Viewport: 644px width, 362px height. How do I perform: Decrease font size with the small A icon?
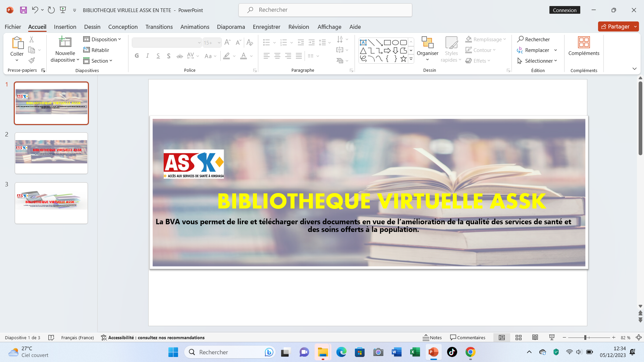(x=238, y=42)
